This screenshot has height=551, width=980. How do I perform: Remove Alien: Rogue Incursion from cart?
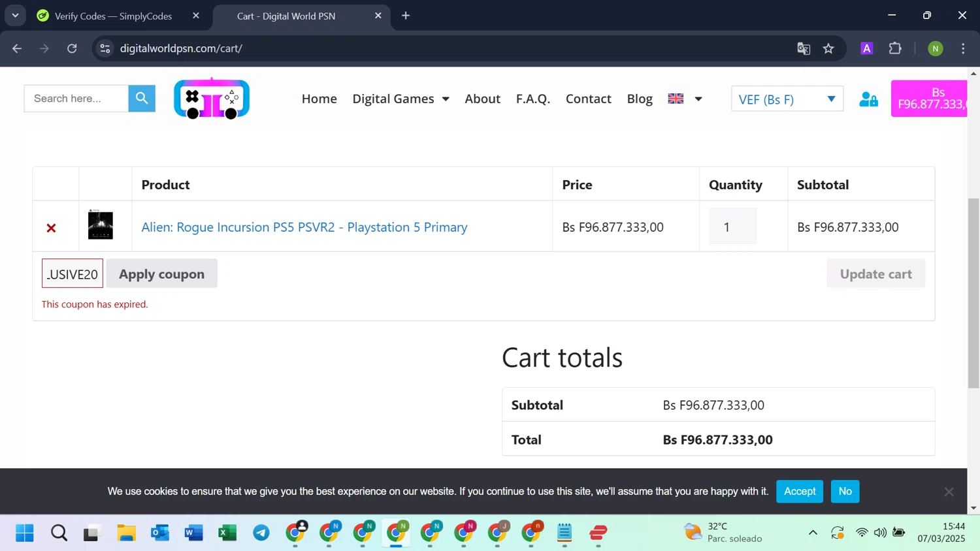click(51, 228)
